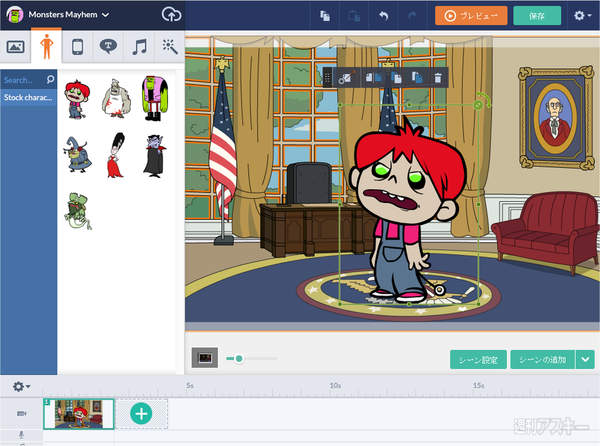Delete the selected character with trash icon
600x446 pixels.
pos(438,78)
